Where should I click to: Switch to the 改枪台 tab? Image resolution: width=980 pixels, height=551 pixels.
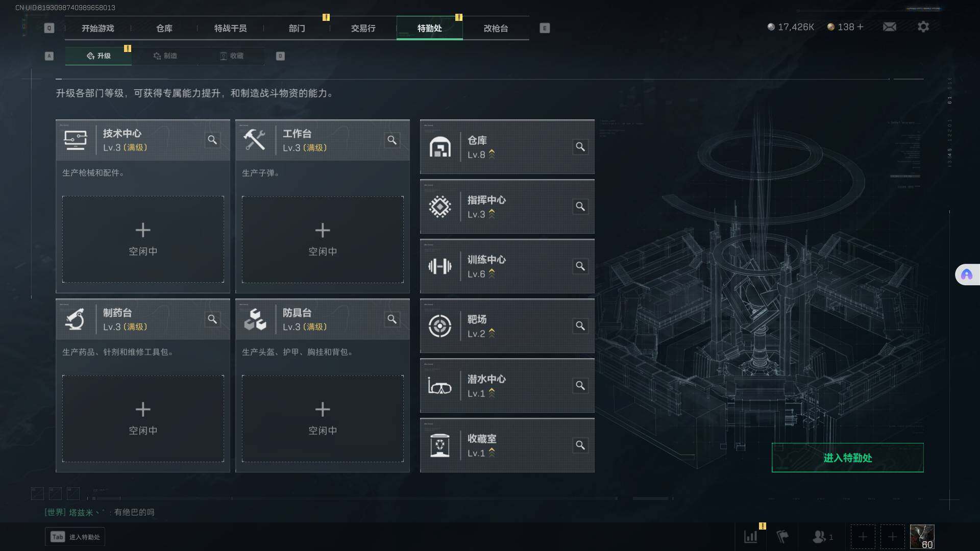(x=496, y=28)
